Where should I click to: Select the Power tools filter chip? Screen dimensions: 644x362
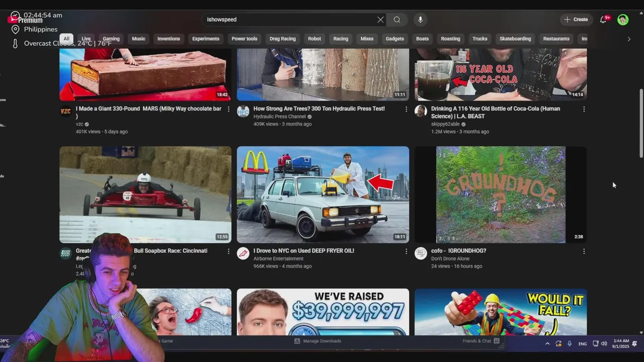(245, 39)
